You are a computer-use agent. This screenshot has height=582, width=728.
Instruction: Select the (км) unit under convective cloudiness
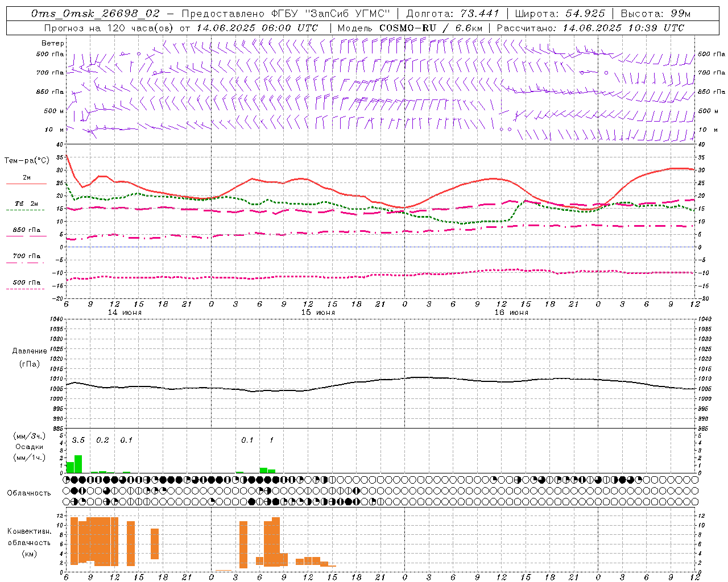[x=29, y=554]
